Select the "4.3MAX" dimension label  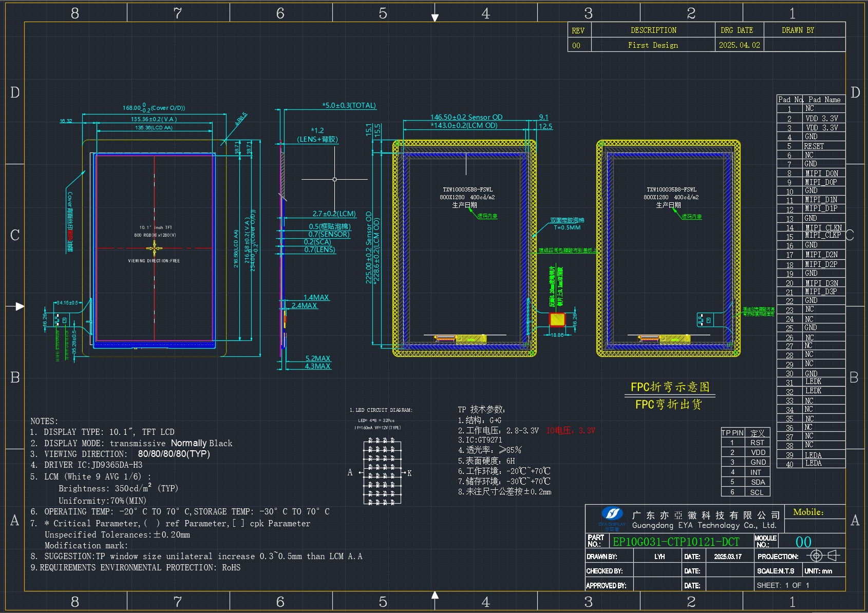point(318,366)
